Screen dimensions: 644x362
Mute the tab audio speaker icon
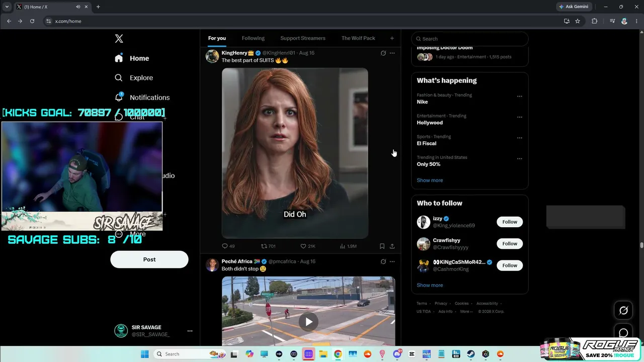(x=78, y=7)
